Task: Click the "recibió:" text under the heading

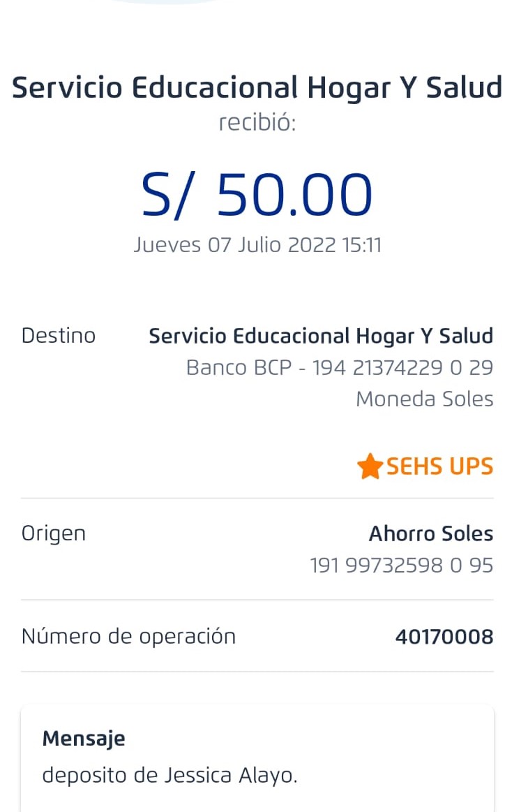Action: [x=257, y=124]
